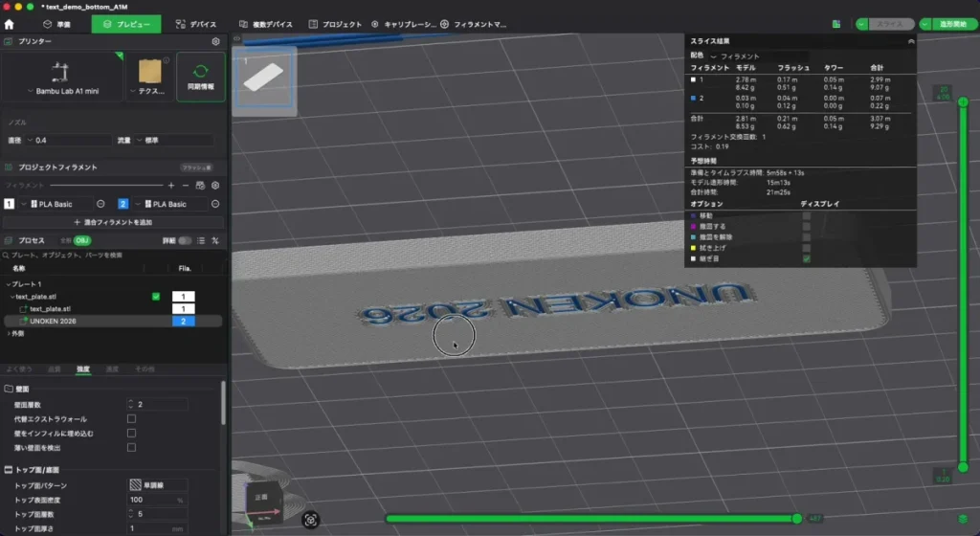
Task: Switch to the 強度 settings tab
Action: 83,369
